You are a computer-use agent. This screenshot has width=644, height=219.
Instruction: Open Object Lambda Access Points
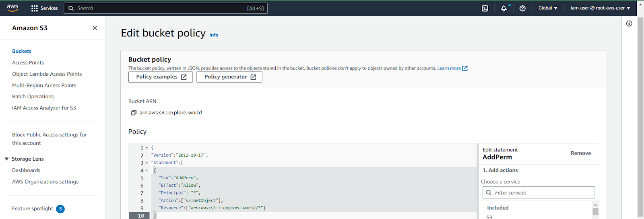(47, 74)
